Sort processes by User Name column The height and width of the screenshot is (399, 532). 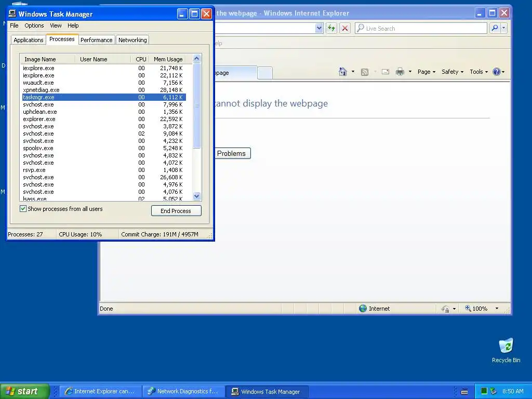point(103,59)
